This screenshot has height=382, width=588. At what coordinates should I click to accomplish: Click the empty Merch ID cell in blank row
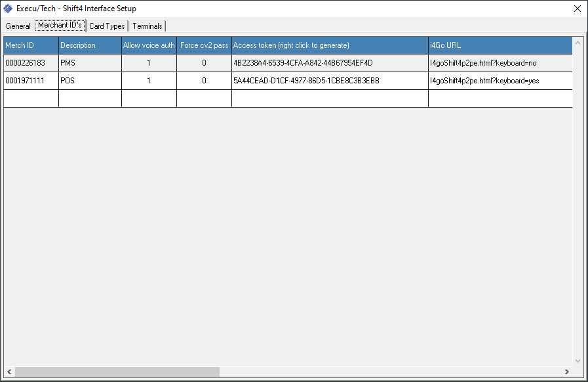[x=31, y=98]
